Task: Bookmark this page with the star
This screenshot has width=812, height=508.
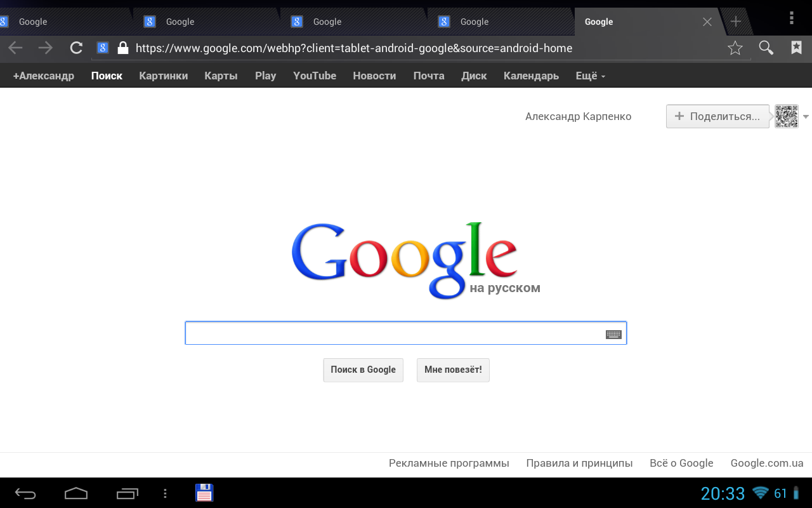Action: [735, 48]
